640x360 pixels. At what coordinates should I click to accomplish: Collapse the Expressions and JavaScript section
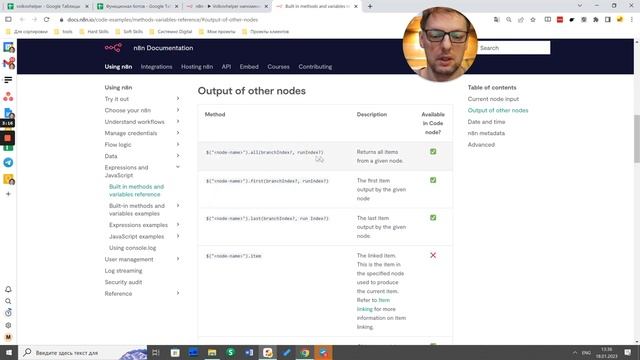click(x=178, y=167)
